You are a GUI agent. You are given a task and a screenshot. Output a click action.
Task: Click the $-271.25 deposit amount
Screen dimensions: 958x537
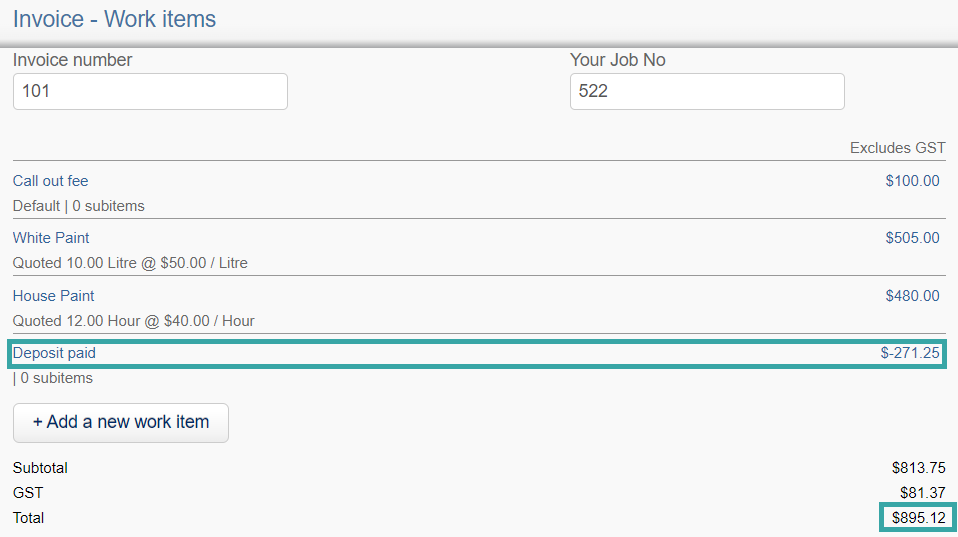910,353
